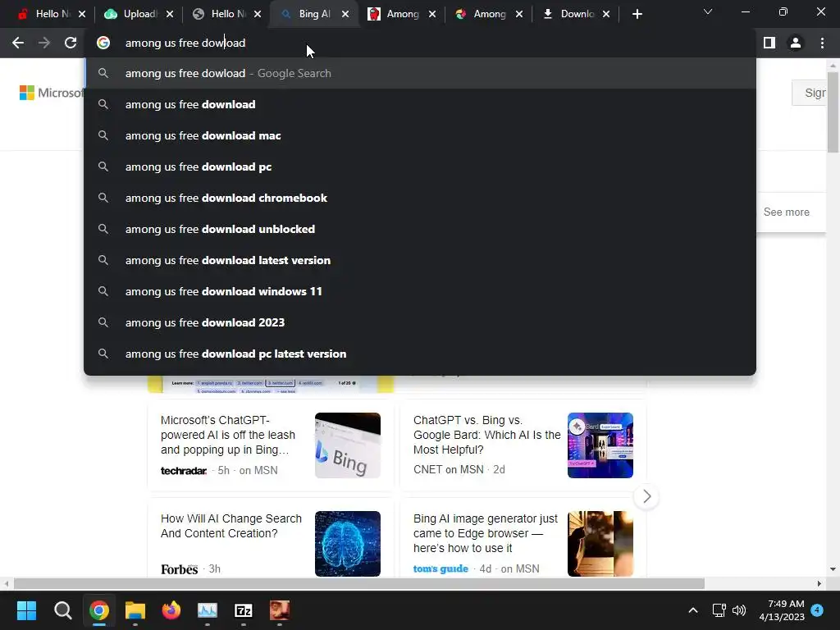Viewport: 840px width, 630px height.
Task: Select 'among us free dowload - Google Search' suggestion
Action: pyautogui.click(x=420, y=73)
